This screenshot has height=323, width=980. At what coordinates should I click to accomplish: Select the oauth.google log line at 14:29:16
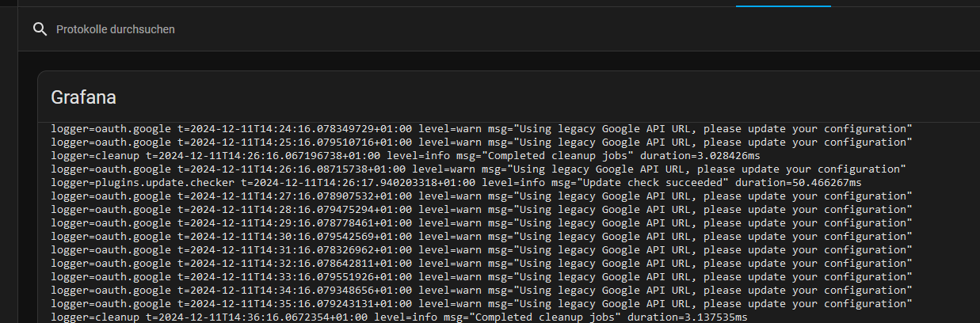point(482,222)
